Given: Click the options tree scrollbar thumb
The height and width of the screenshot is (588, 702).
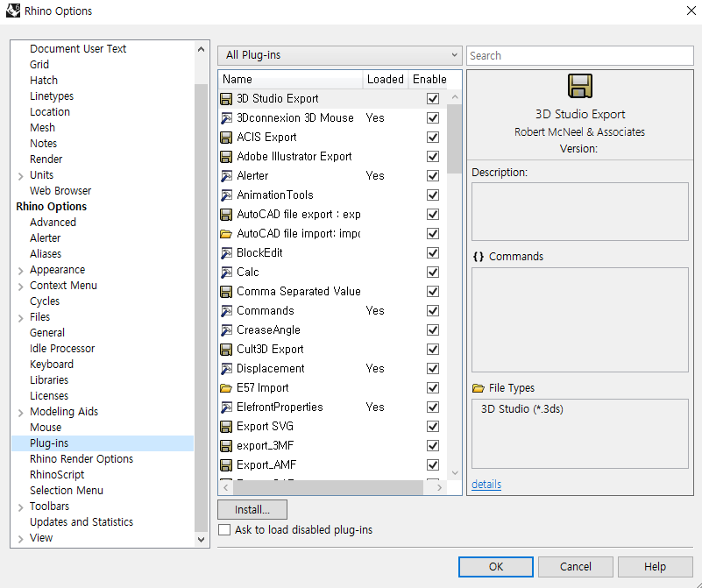Looking at the screenshot, I should click(x=201, y=308).
